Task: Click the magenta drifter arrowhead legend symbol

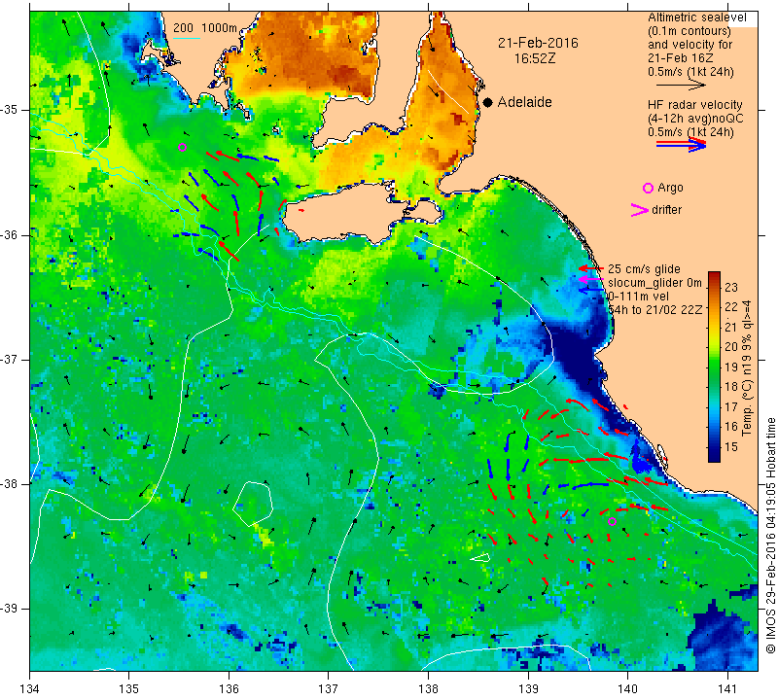Action: (640, 210)
